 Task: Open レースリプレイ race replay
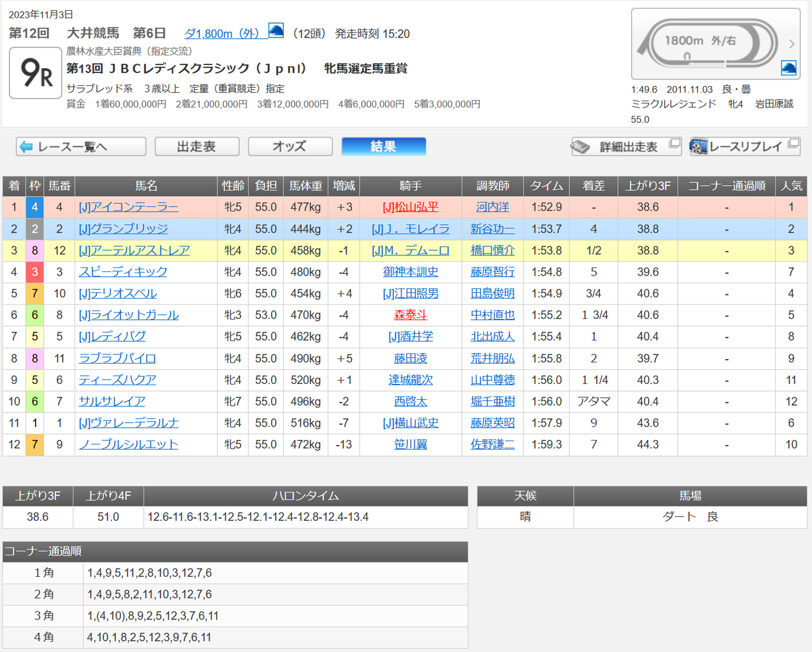[745, 147]
